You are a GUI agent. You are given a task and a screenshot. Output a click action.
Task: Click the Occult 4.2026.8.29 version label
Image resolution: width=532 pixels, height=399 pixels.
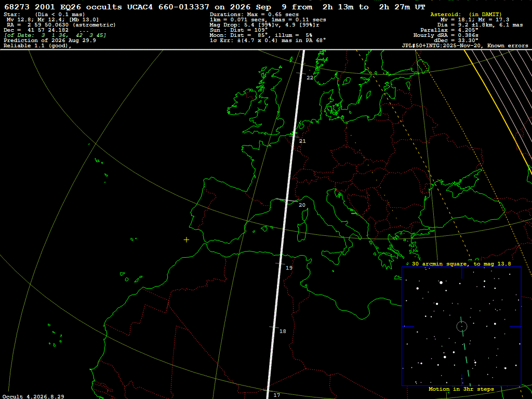33,396
